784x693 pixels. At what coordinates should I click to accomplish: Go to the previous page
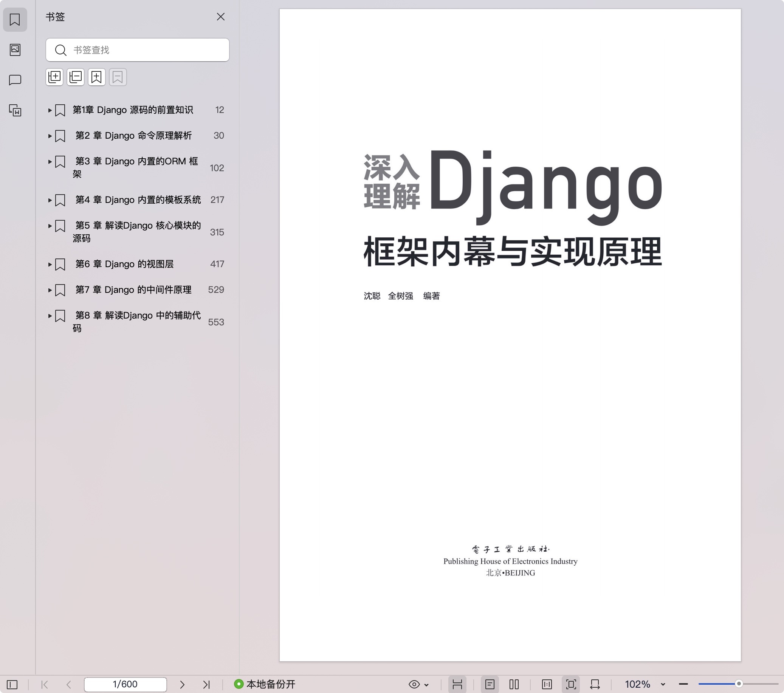click(x=69, y=684)
